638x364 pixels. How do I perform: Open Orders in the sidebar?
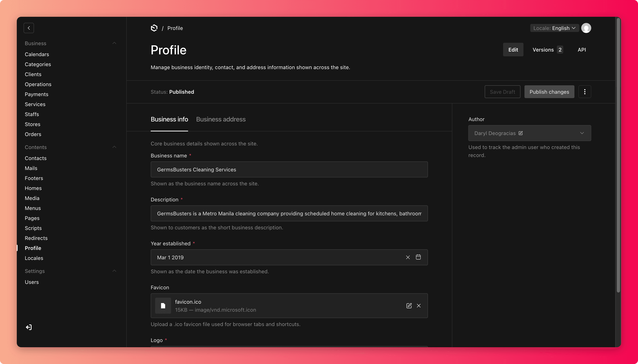(33, 134)
